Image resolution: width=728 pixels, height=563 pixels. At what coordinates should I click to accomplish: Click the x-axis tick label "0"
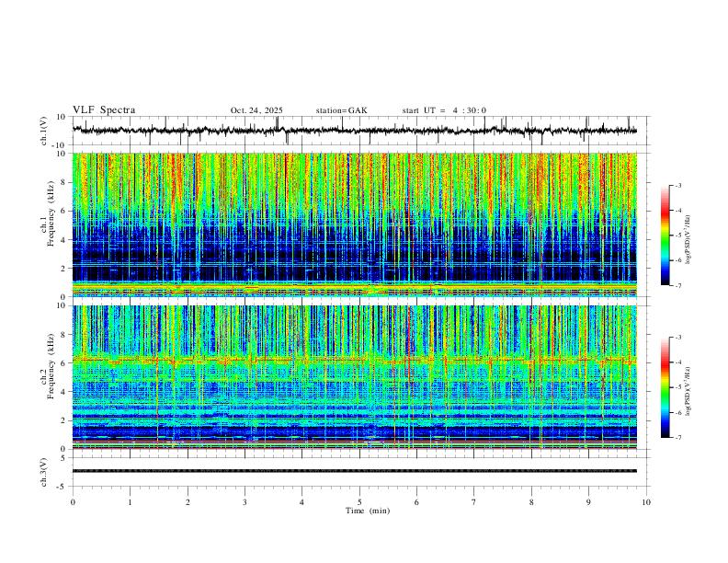pos(73,502)
